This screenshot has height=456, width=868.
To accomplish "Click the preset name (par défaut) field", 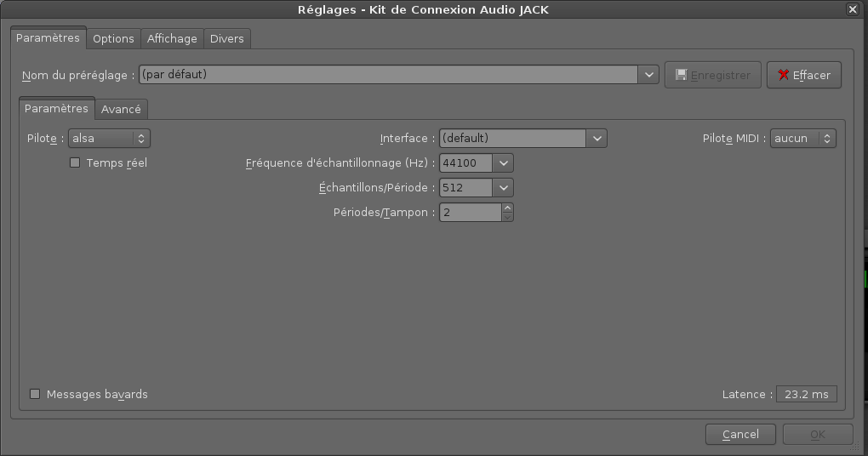I will click(x=389, y=75).
